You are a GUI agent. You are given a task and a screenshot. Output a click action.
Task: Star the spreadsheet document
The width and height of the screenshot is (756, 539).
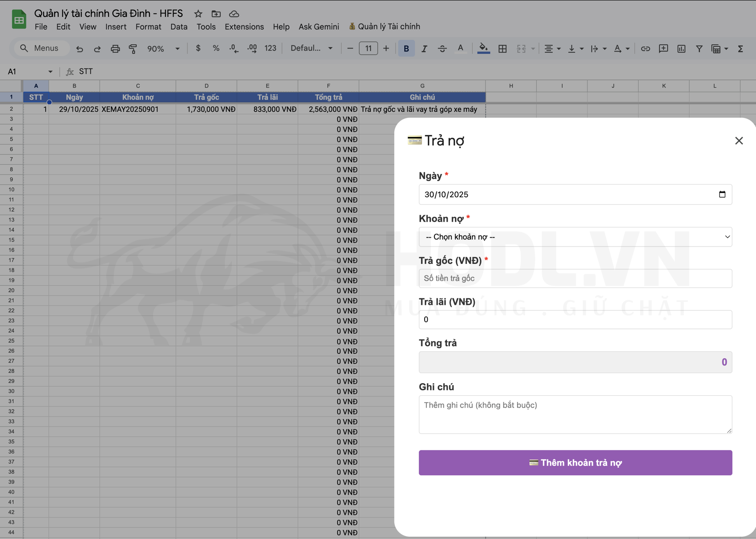(198, 14)
